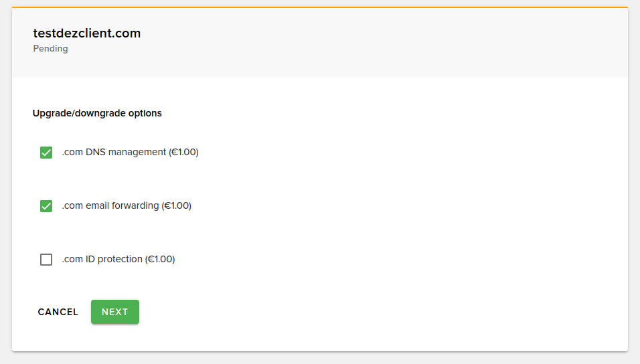Click the €1.00 price beside ID protection

[160, 259]
